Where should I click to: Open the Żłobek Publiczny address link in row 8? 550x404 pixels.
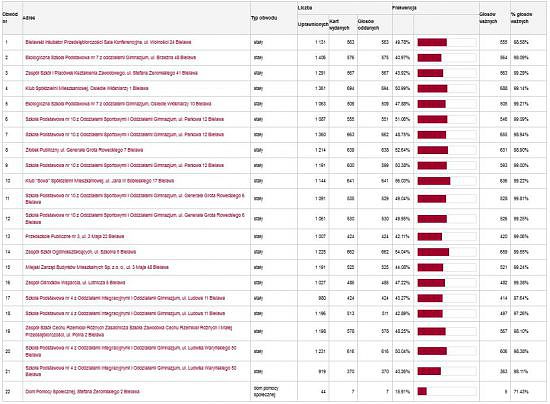pyautogui.click(x=84, y=150)
